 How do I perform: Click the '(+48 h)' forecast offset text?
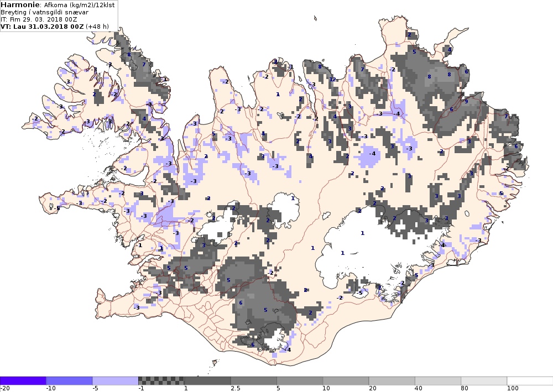(97, 27)
